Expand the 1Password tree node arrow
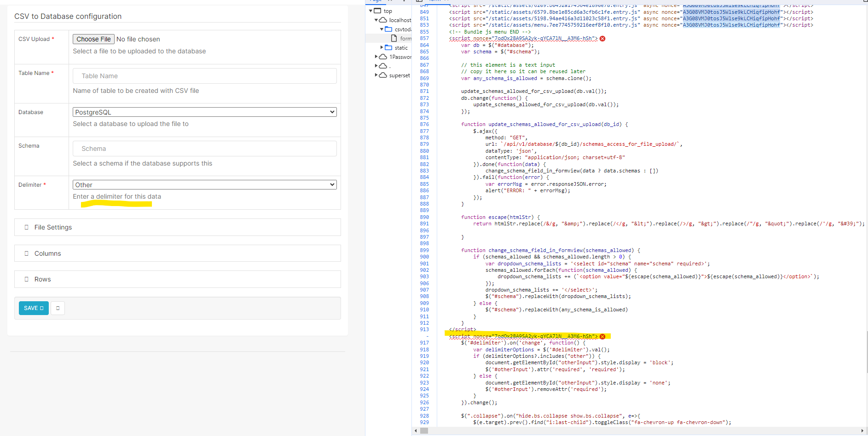The width and height of the screenshot is (868, 436). [376, 57]
